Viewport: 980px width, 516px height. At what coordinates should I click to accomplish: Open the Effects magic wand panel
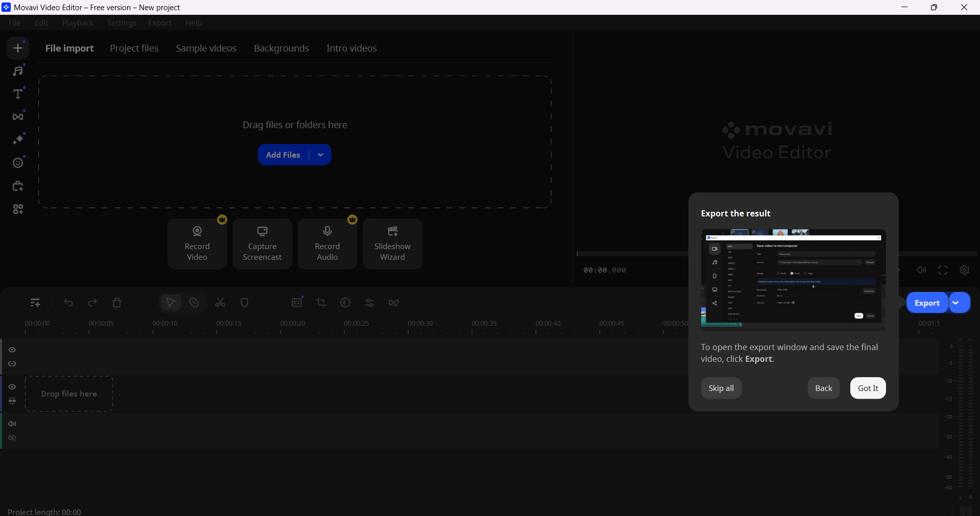point(18,140)
